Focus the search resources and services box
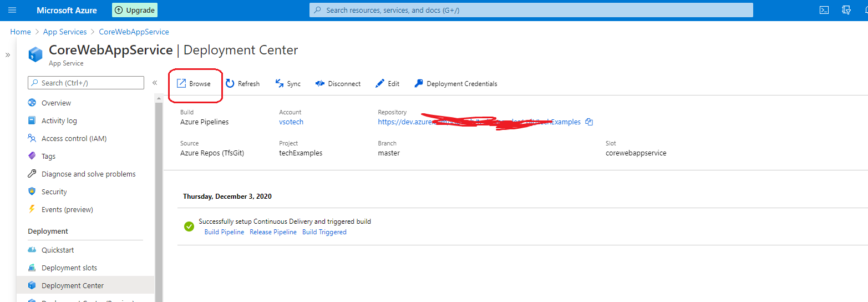This screenshot has height=302, width=868. pos(531,10)
